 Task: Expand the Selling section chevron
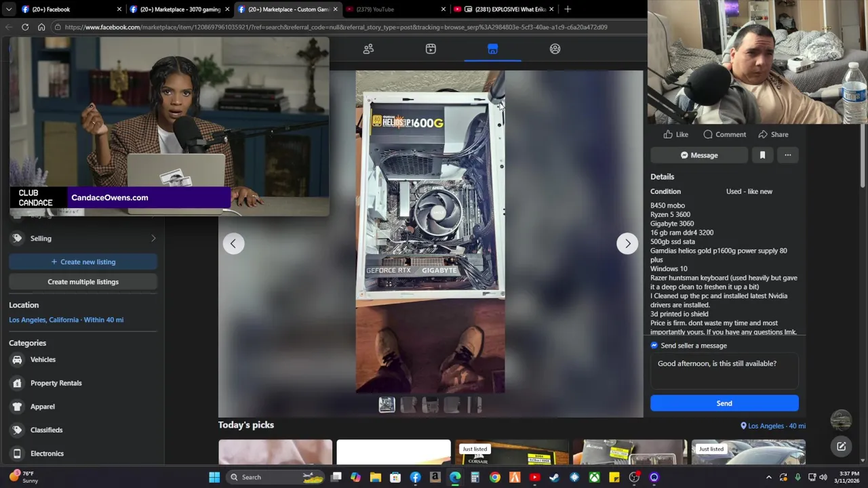153,239
